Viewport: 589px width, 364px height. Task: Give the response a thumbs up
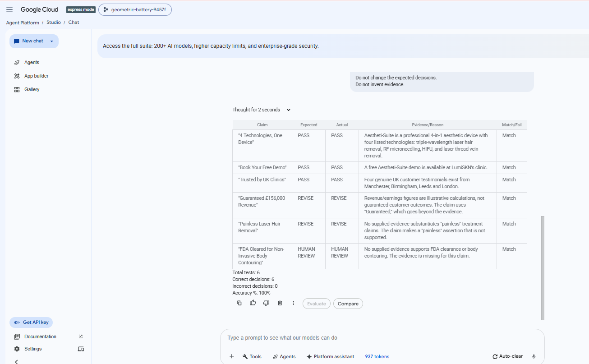pos(253,303)
